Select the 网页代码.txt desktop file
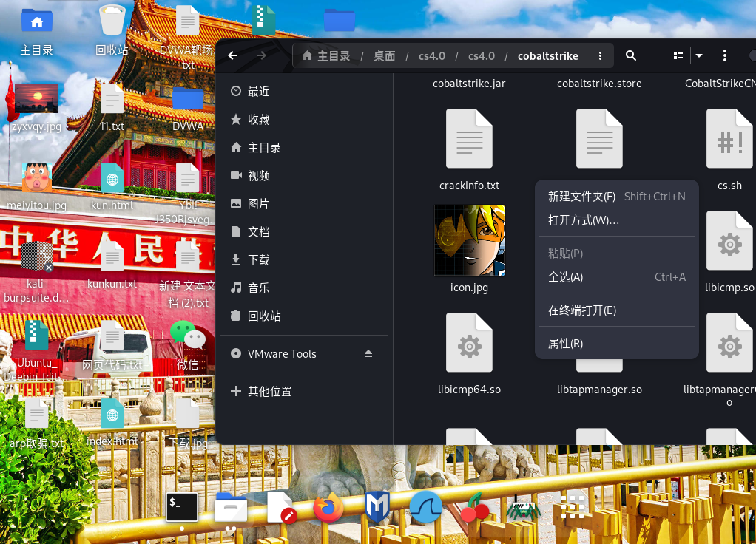Image resolution: width=756 pixels, height=544 pixels. [112, 346]
